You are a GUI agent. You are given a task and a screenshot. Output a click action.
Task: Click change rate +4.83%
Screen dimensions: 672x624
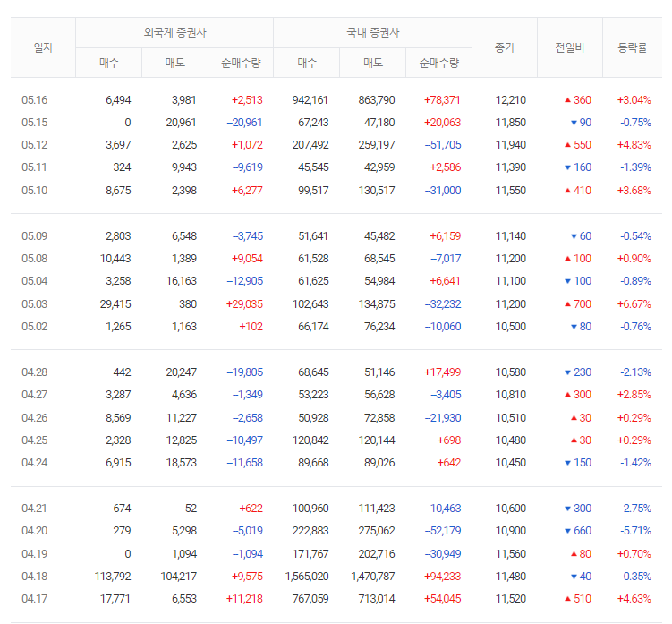click(x=634, y=144)
